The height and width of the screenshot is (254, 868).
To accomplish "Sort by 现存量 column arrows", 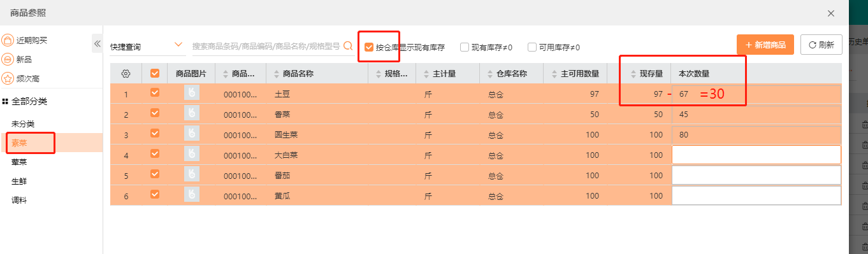I will [x=633, y=74].
